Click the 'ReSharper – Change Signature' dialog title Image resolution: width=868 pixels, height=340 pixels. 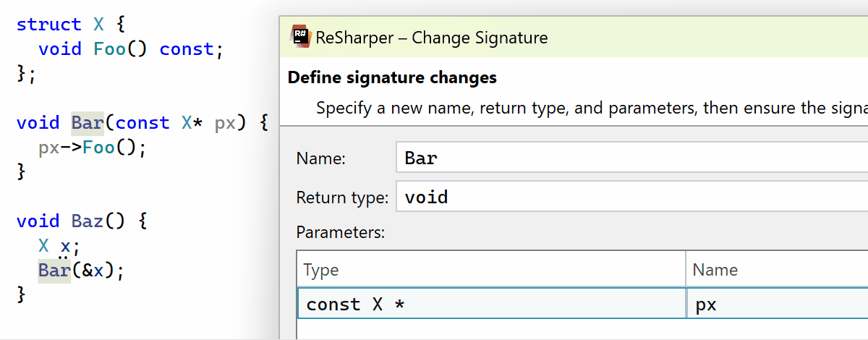(432, 38)
